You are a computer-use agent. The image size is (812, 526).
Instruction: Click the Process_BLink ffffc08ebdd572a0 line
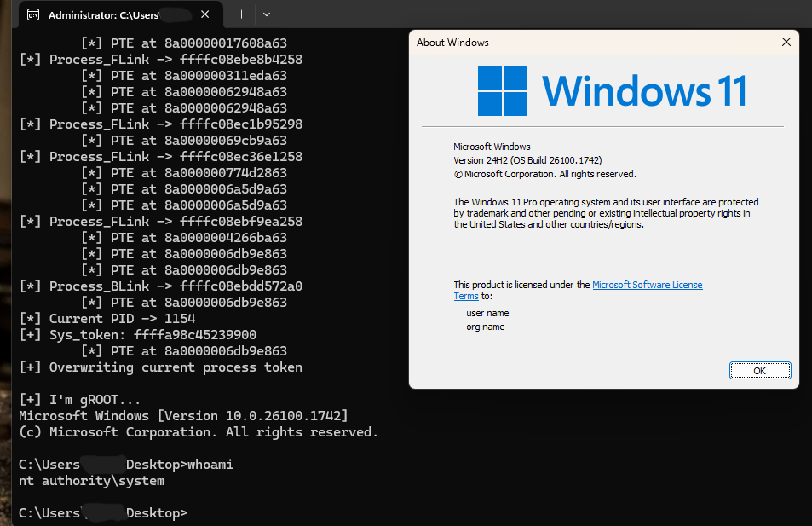pyautogui.click(x=160, y=286)
